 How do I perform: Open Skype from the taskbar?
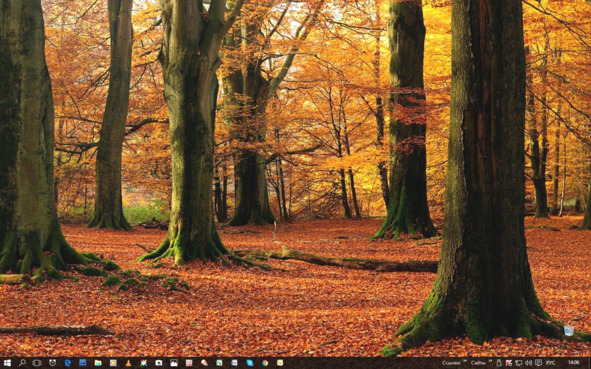pos(250,363)
